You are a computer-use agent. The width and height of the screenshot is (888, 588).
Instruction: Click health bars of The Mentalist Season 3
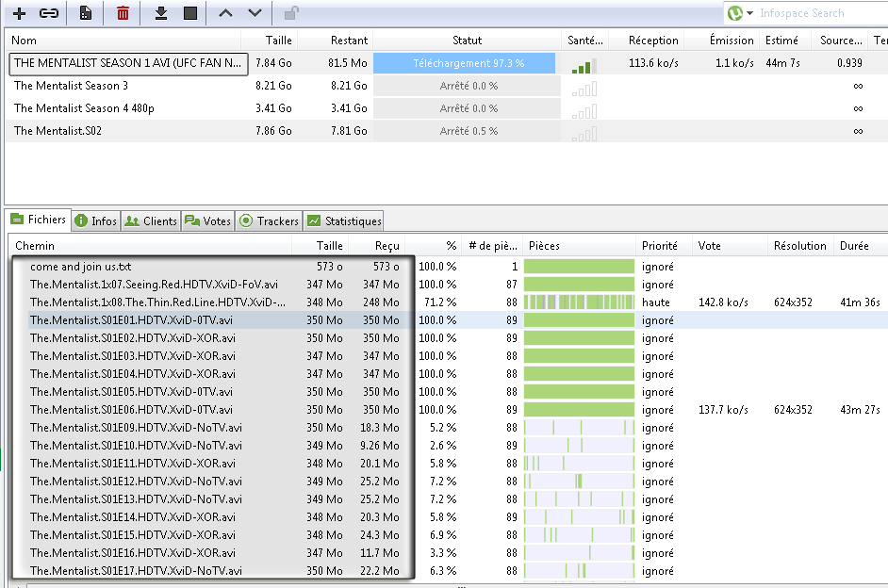click(x=584, y=89)
